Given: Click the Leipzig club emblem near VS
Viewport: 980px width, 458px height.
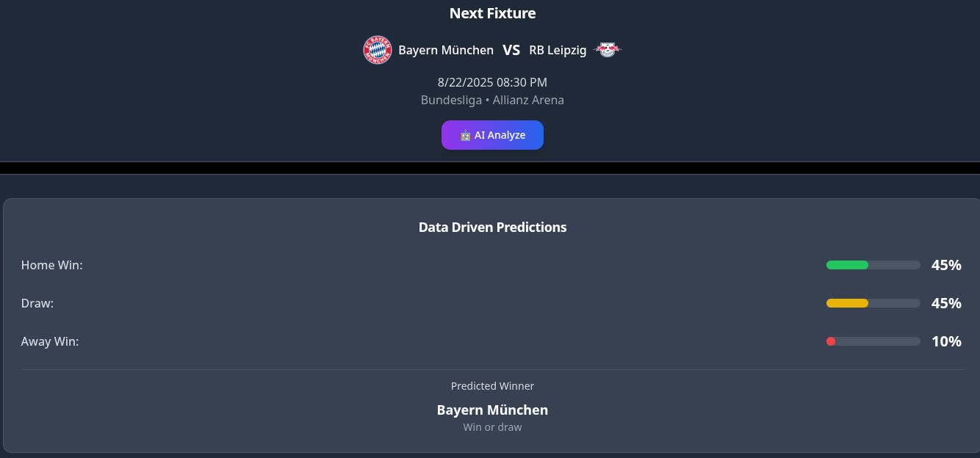Looking at the screenshot, I should [x=608, y=49].
